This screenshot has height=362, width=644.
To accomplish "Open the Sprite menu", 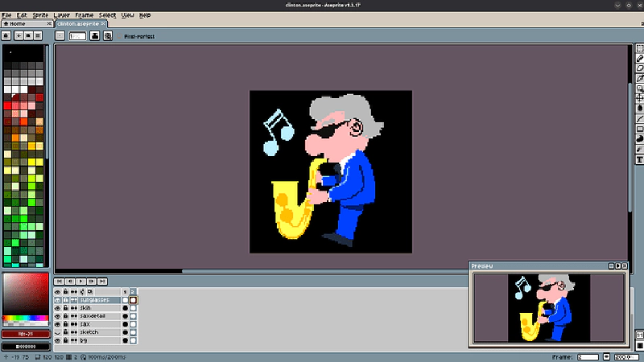I will pos(42,15).
